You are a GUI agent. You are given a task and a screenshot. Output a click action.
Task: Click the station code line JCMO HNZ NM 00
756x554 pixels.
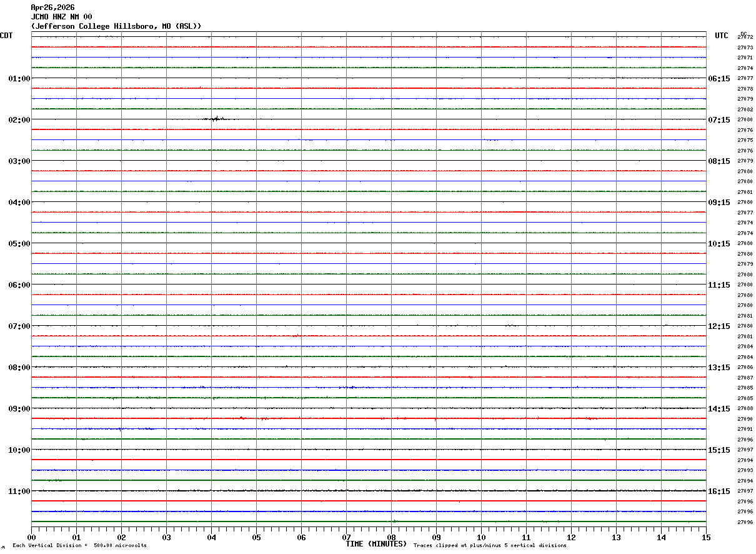click(61, 17)
